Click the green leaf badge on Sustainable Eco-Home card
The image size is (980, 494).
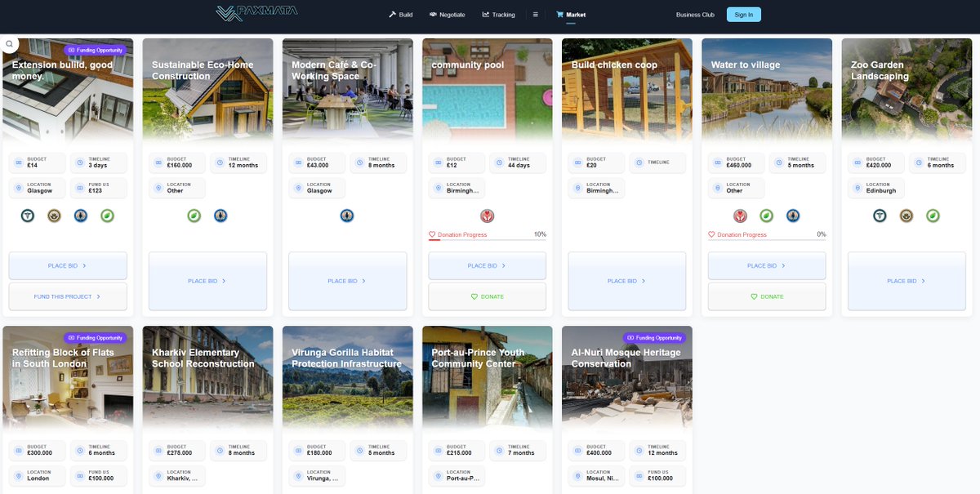(194, 216)
